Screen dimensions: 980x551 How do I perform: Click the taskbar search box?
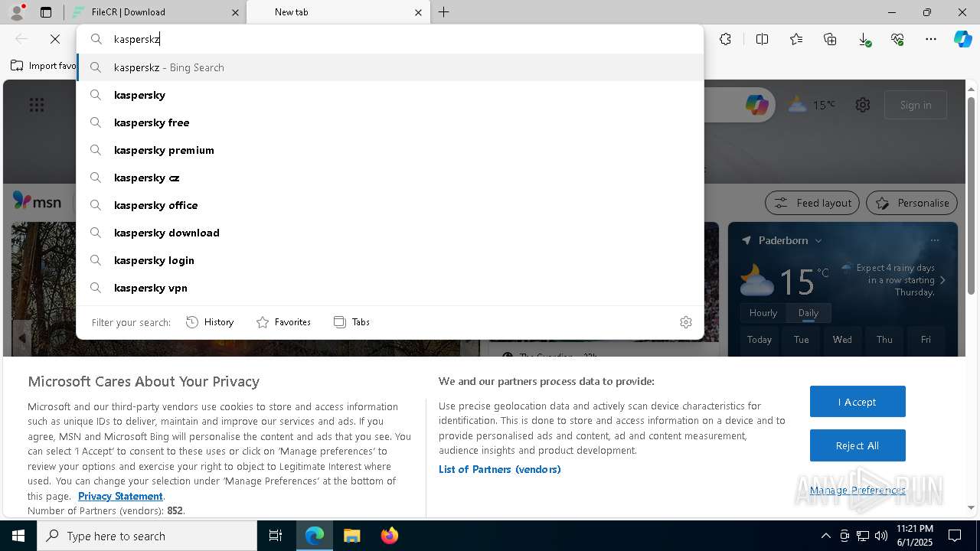[x=147, y=536]
